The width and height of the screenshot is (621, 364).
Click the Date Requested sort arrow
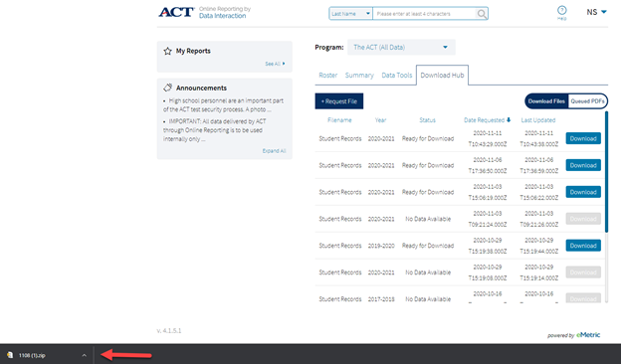(509, 120)
